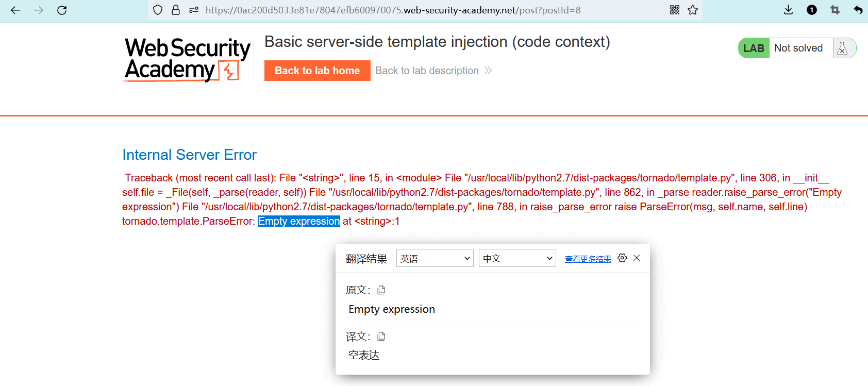This screenshot has height=386, width=868.
Task: Open the source language dropdown 英语
Action: pos(435,258)
